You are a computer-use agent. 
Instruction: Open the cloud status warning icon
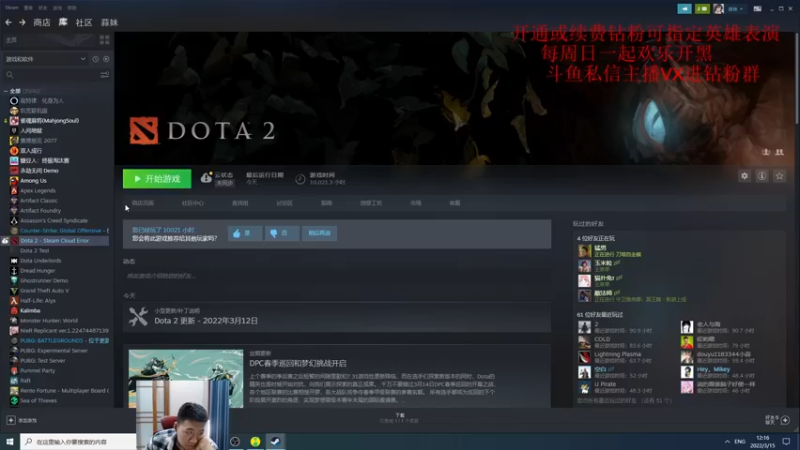(x=206, y=177)
